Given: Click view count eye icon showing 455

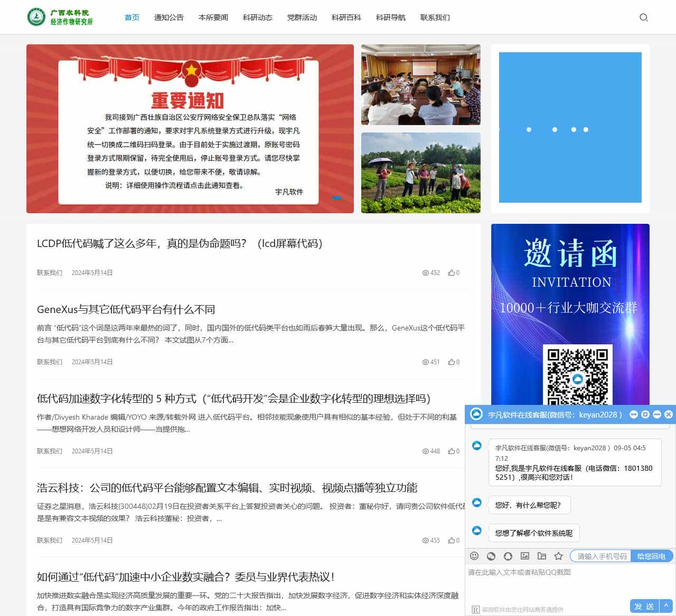Looking at the screenshot, I should [x=425, y=541].
